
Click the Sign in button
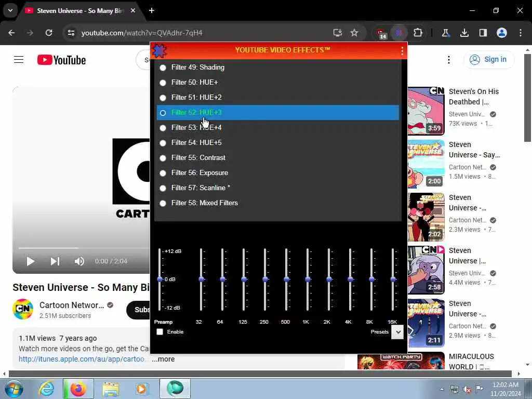[489, 60]
